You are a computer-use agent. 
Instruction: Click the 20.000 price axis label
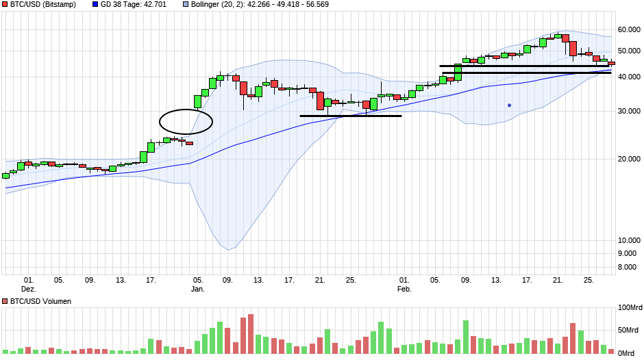(629, 159)
